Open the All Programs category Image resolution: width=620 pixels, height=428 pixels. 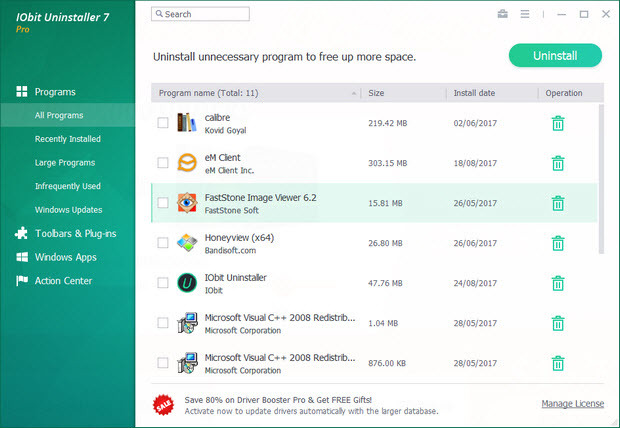pyautogui.click(x=68, y=115)
